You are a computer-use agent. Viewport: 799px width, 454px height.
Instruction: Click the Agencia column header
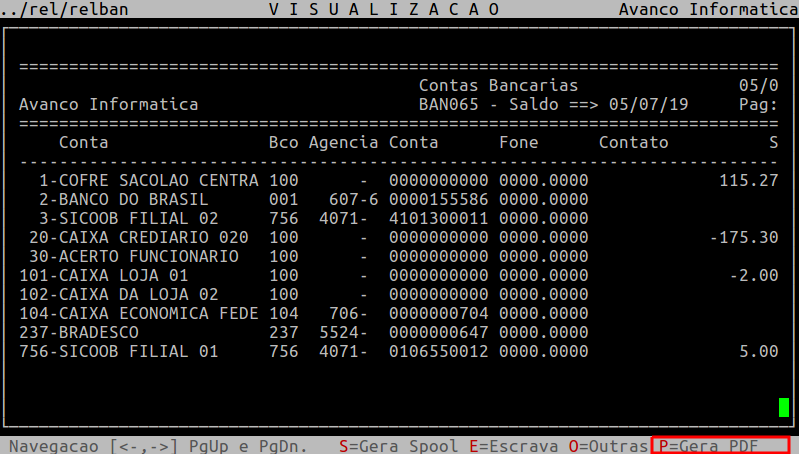pos(343,143)
